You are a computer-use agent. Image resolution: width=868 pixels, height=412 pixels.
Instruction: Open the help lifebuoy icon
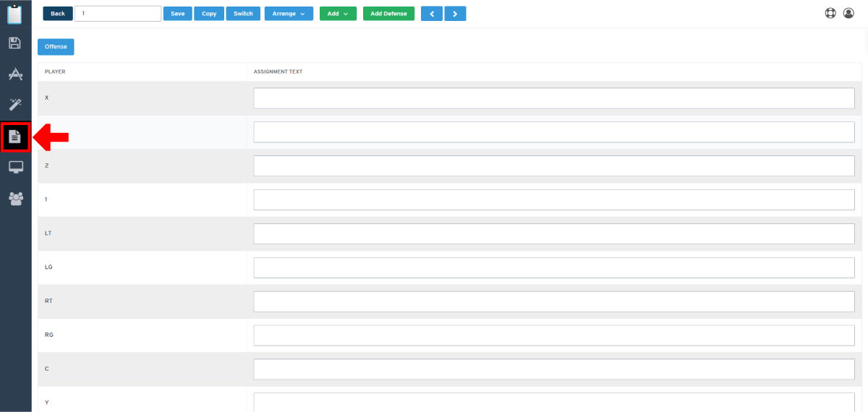(830, 13)
